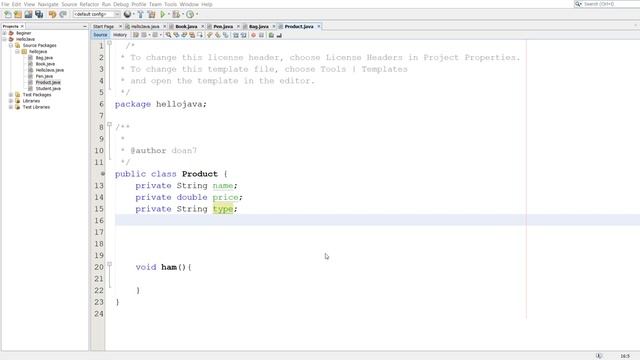Select Bag.java in the project tree
Viewport: 640px width, 360px height.
(44, 58)
